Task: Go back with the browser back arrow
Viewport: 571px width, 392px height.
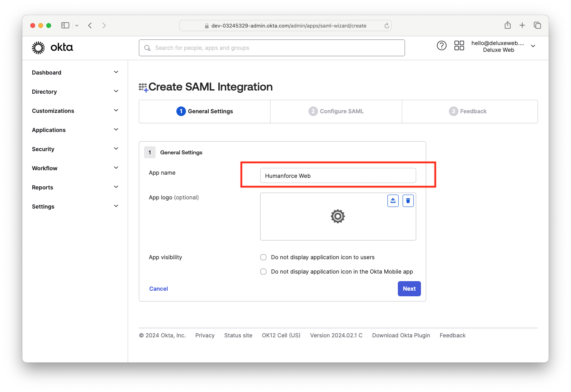Action: tap(90, 26)
